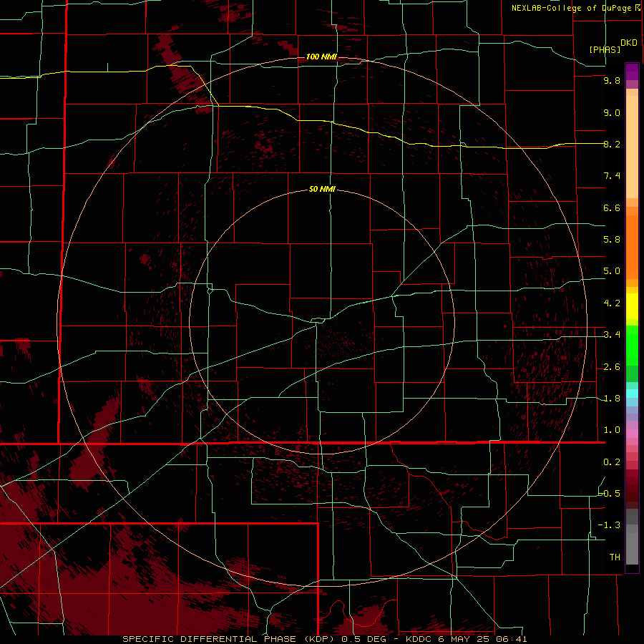Image resolution: width=644 pixels, height=644 pixels.
Task: Click the 100 NMI range ring label
Action: pos(321,57)
